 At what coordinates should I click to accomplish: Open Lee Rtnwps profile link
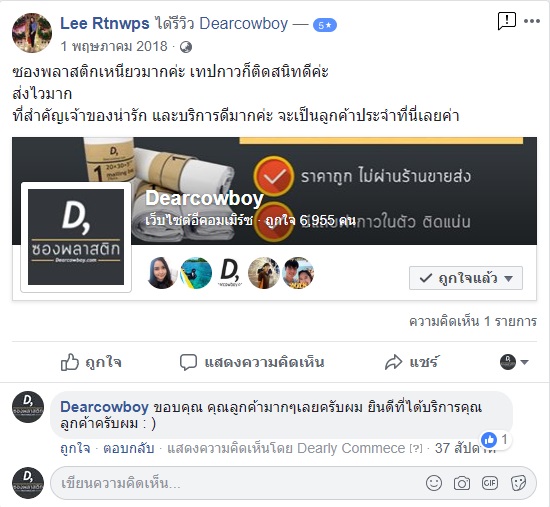[x=105, y=24]
